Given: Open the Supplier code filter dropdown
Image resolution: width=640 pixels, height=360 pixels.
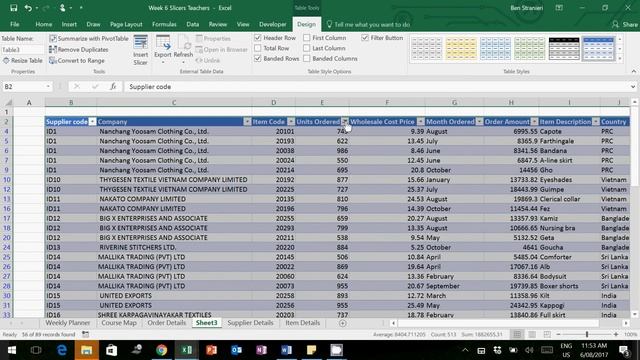Looking at the screenshot, I should click(x=92, y=122).
